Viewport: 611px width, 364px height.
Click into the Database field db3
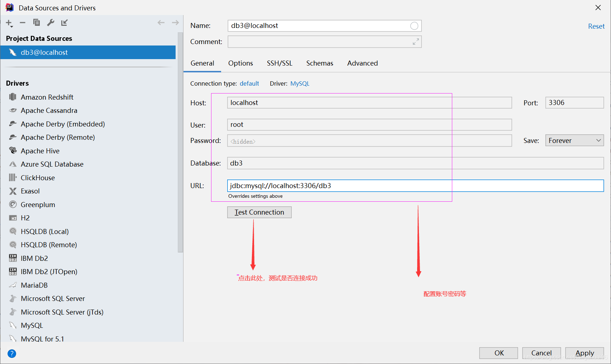415,163
